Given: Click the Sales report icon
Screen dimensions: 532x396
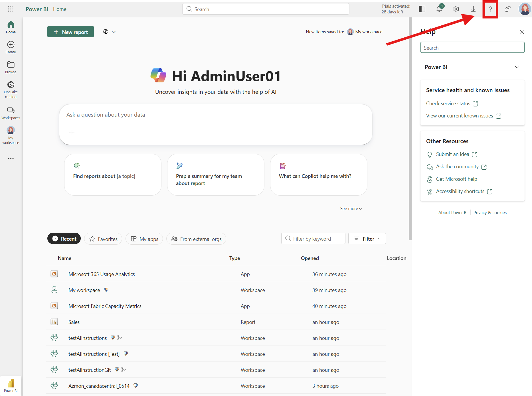Looking at the screenshot, I should pos(54,322).
